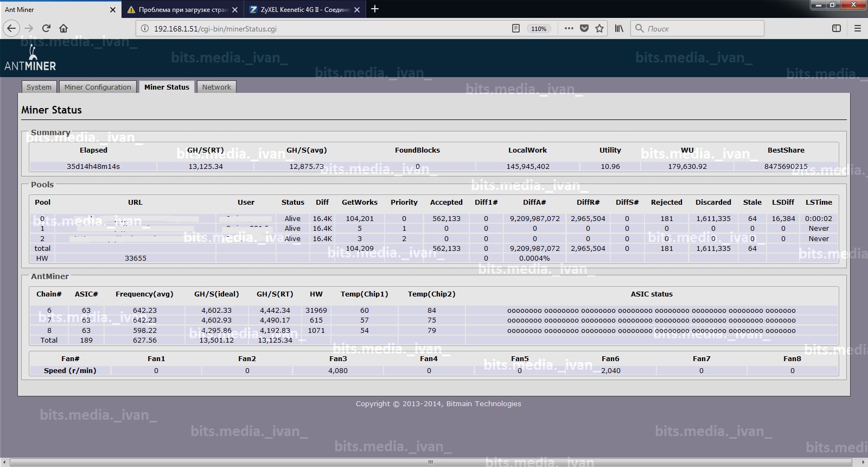Viewport: 868px width, 467px height.
Task: Go back with the browser back arrow
Action: coord(11,28)
